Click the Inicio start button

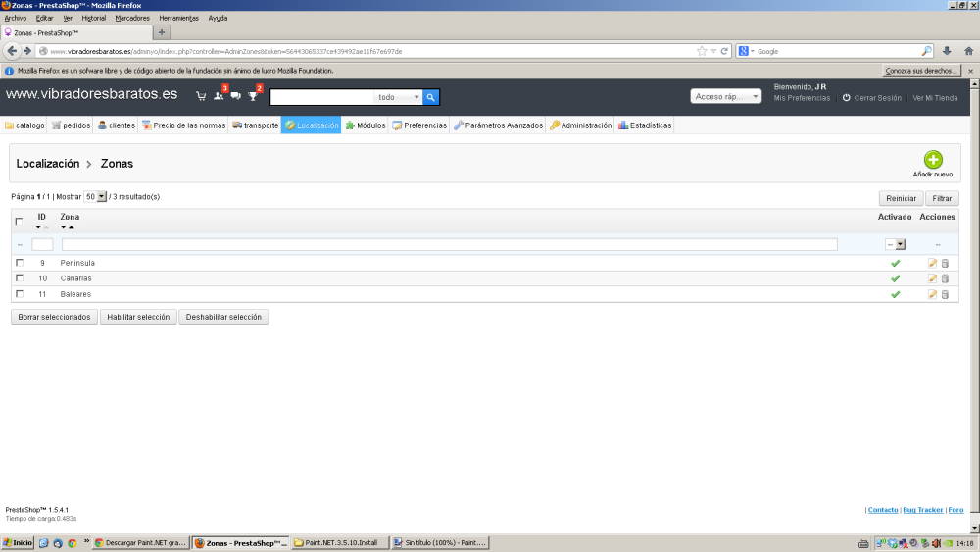pyautogui.click(x=18, y=542)
